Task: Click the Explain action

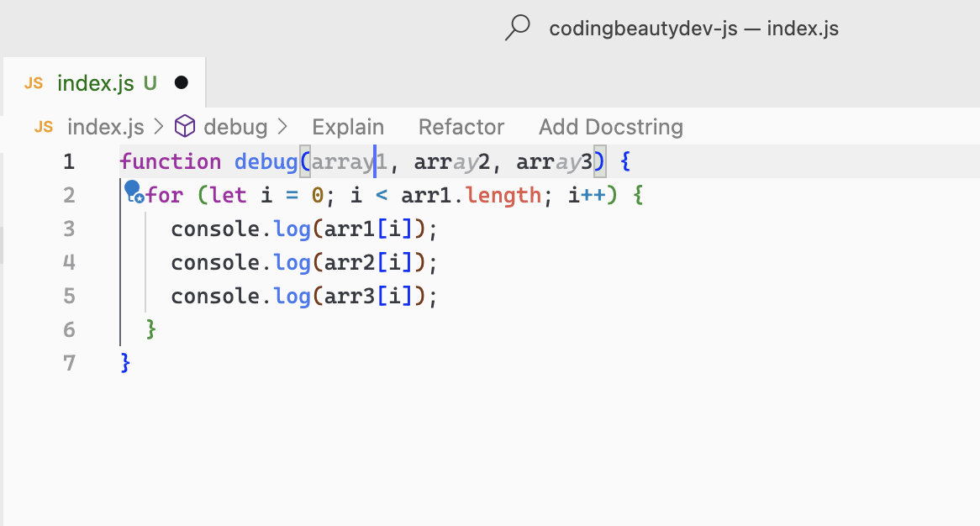Action: pos(348,127)
